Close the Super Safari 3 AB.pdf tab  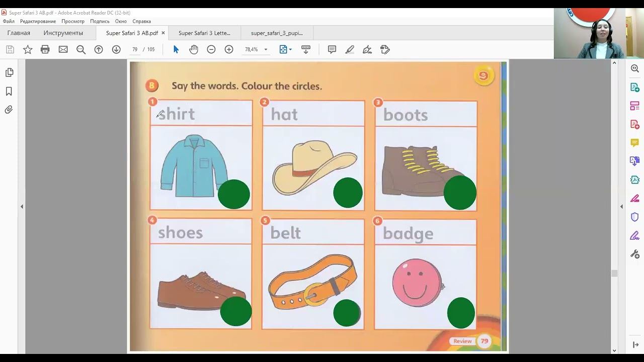tap(163, 33)
